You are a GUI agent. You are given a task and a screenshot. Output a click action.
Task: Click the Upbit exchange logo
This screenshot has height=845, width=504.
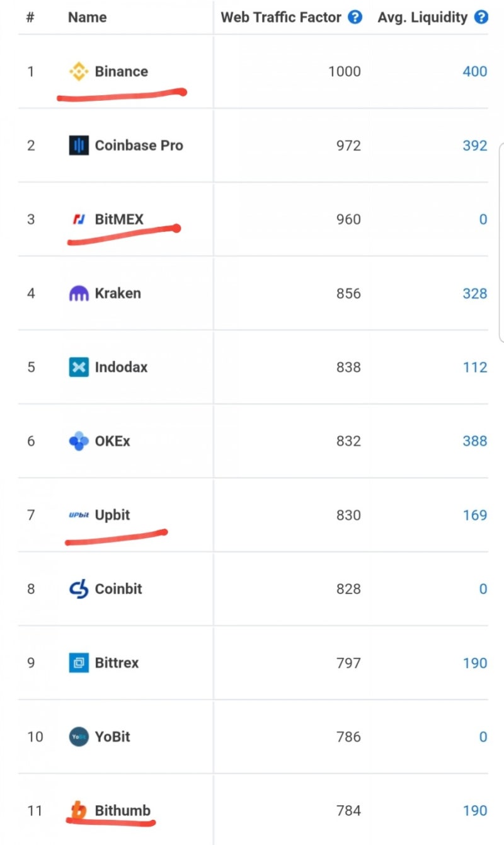(x=78, y=515)
